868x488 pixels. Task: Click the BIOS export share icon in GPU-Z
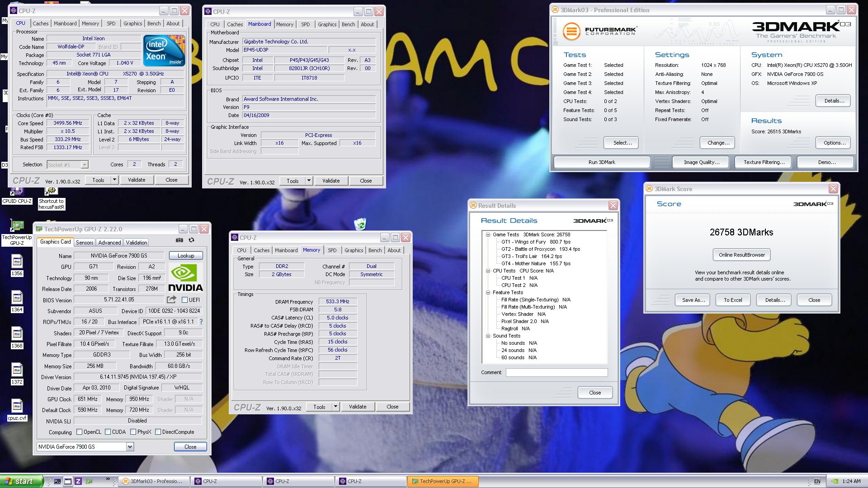(171, 299)
